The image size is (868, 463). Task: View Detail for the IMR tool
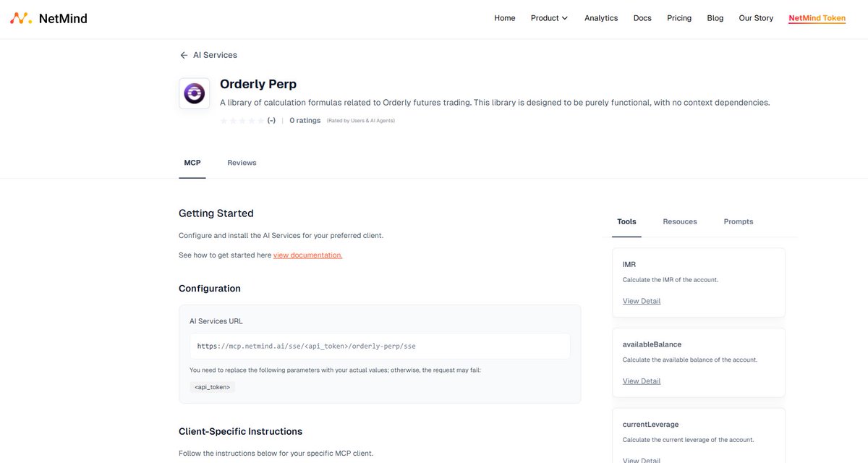click(642, 301)
